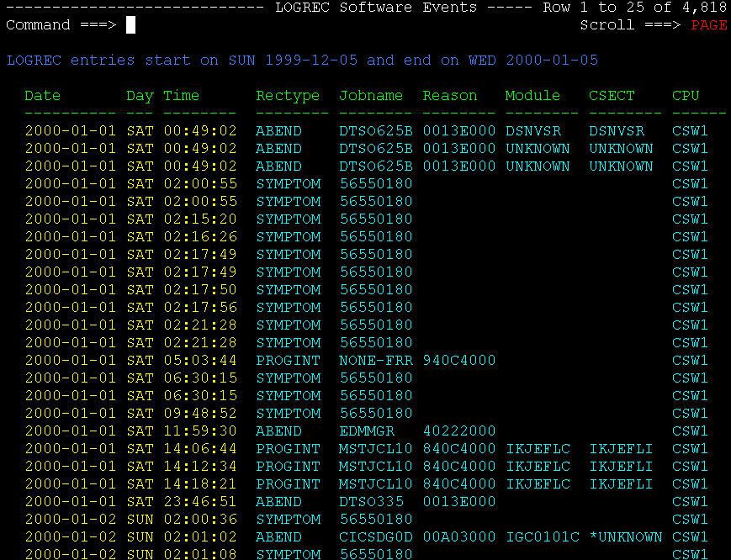Viewport: 731px width, 560px height.
Task: Select reason code 940C4000
Action: pyautogui.click(x=459, y=361)
